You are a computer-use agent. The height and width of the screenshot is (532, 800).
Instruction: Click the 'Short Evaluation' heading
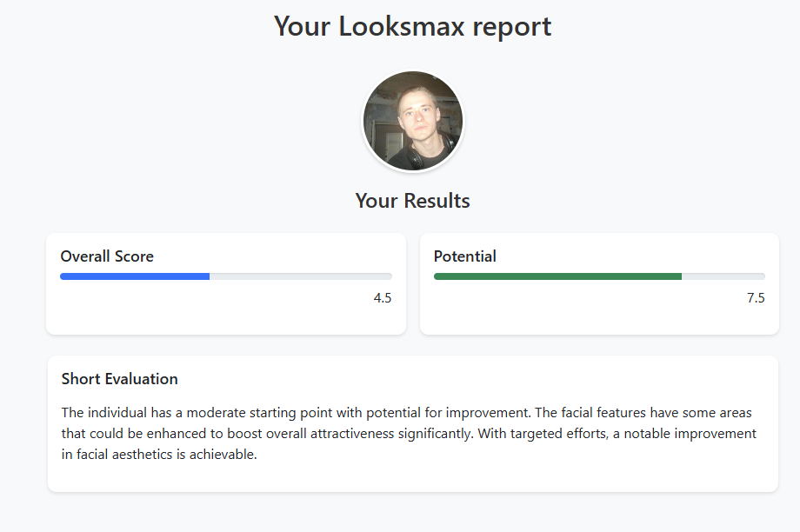click(120, 379)
